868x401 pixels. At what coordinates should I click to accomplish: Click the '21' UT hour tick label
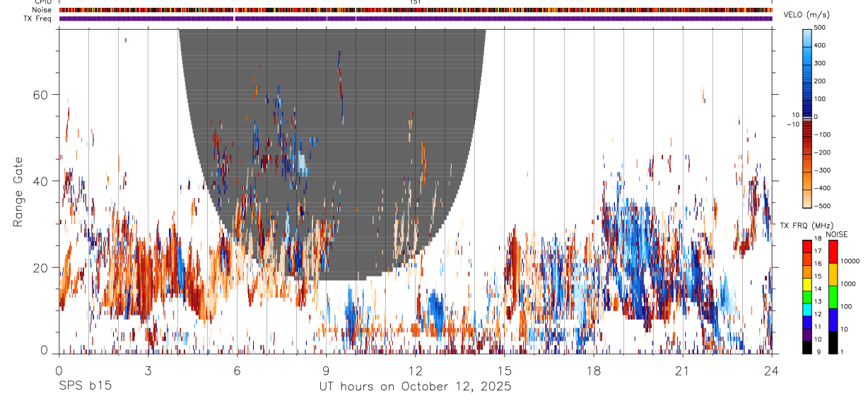pyautogui.click(x=683, y=370)
